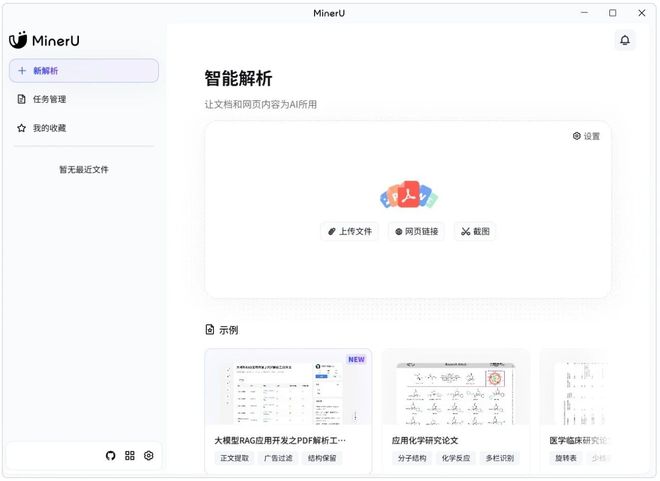This screenshot has height=481, width=660.
Task: Minimize the MinerU window
Action: pos(584,13)
